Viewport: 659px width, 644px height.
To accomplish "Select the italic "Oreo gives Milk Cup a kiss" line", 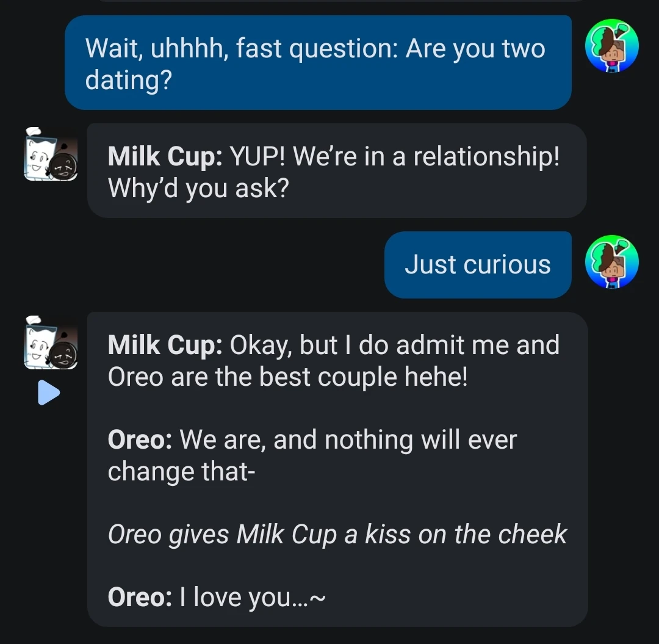I will 337,535.
